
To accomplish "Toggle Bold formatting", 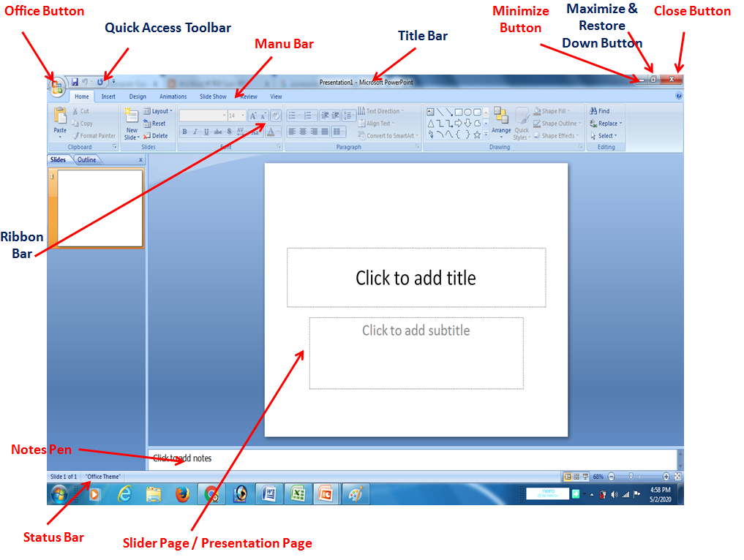I will [x=184, y=132].
